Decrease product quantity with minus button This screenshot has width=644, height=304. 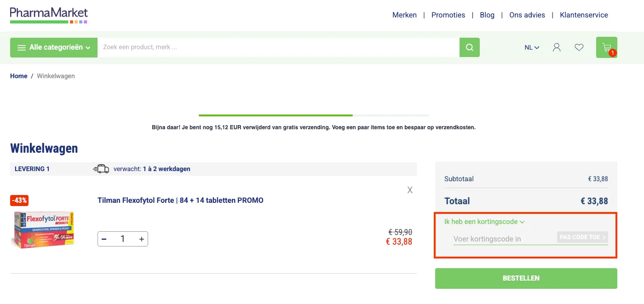pyautogui.click(x=104, y=239)
